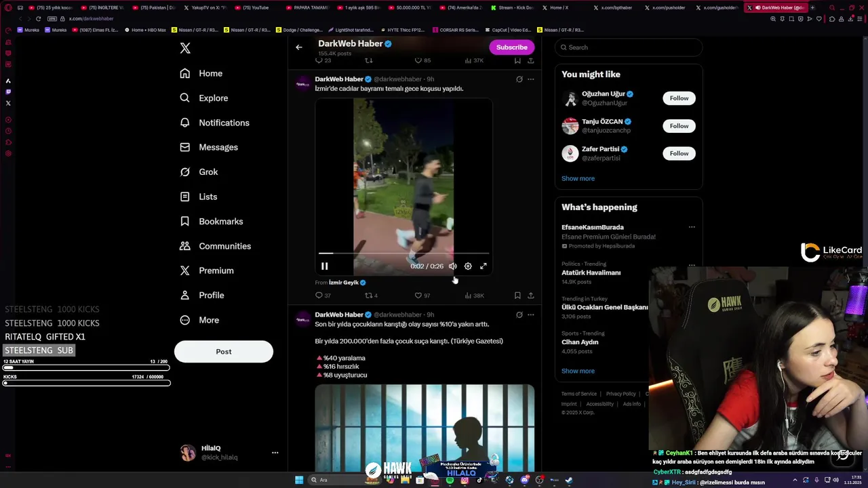Like the top post with 85 likes
The image size is (868, 488).
pyautogui.click(x=422, y=60)
